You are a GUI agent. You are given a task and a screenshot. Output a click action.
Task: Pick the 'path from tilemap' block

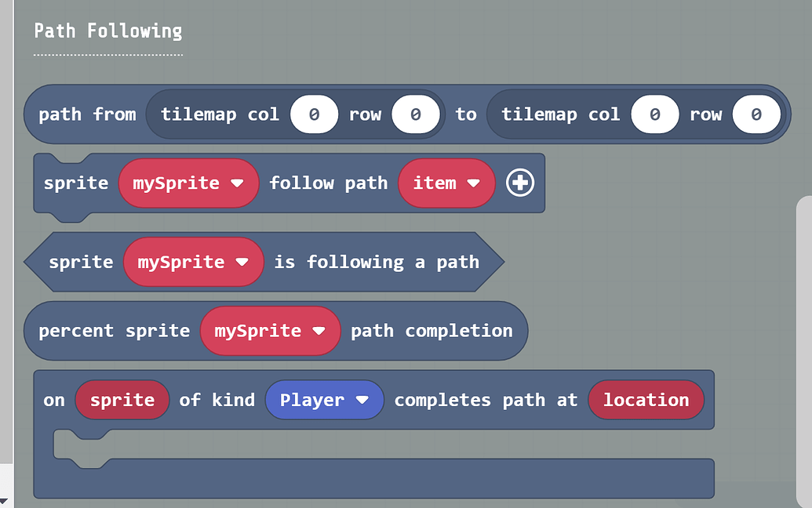click(86, 114)
